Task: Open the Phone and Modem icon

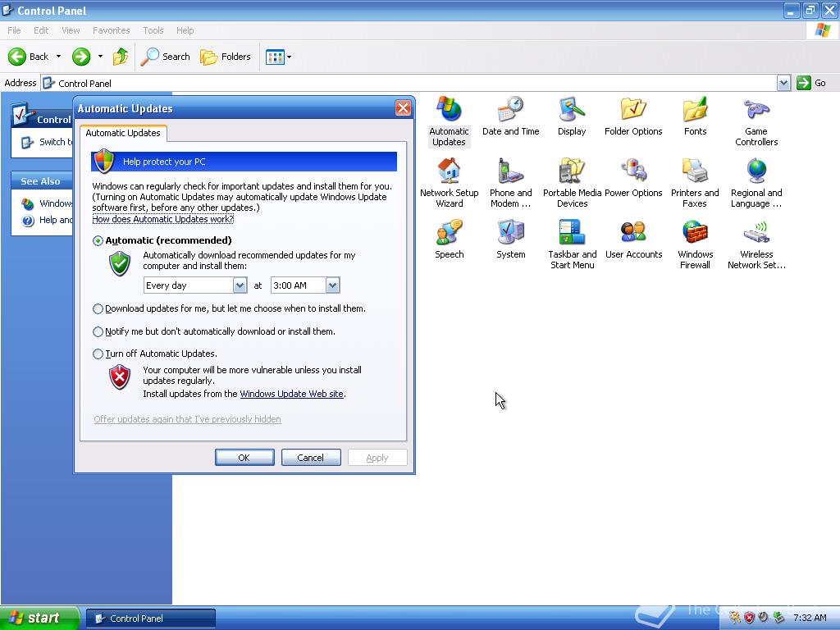Action: 510,183
